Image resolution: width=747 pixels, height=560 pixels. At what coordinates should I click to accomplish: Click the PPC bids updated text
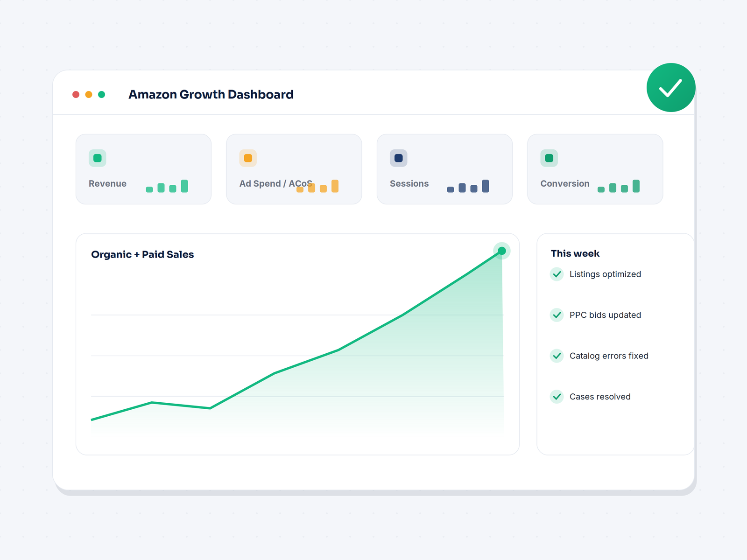coord(605,315)
